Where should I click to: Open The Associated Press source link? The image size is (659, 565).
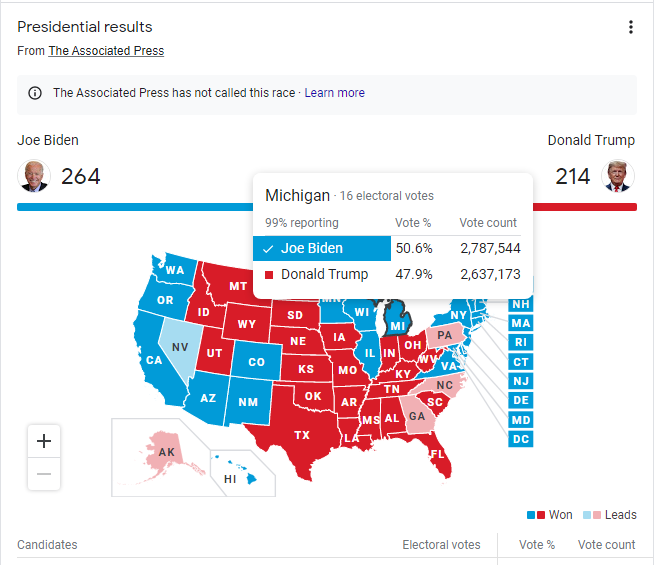click(106, 51)
